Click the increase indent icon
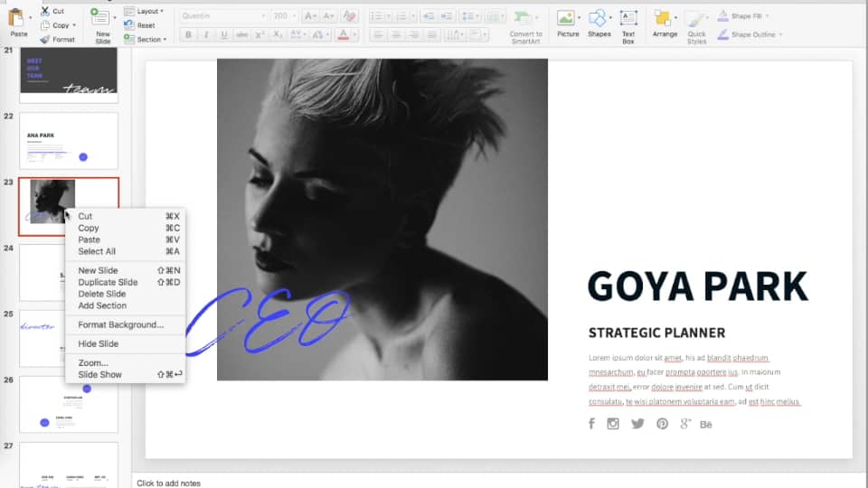 pyautogui.click(x=446, y=16)
